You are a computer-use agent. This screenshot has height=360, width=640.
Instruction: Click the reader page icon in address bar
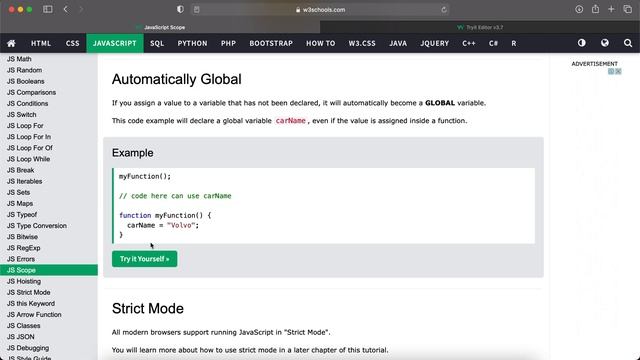click(197, 9)
